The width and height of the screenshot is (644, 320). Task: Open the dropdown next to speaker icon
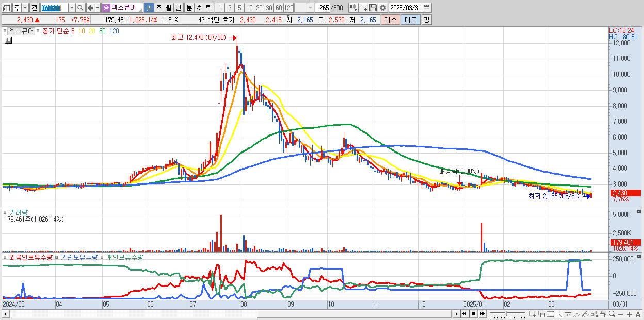click(98, 8)
